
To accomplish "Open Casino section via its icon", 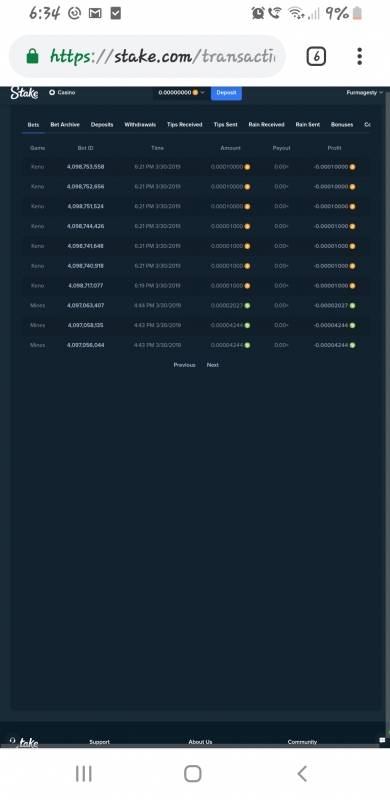I will pos(52,92).
